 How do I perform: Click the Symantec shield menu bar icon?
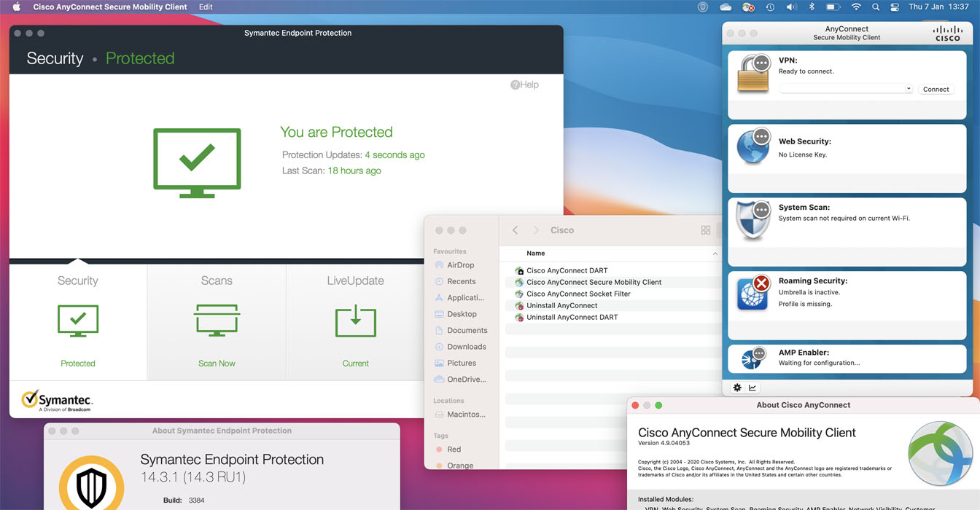(703, 7)
